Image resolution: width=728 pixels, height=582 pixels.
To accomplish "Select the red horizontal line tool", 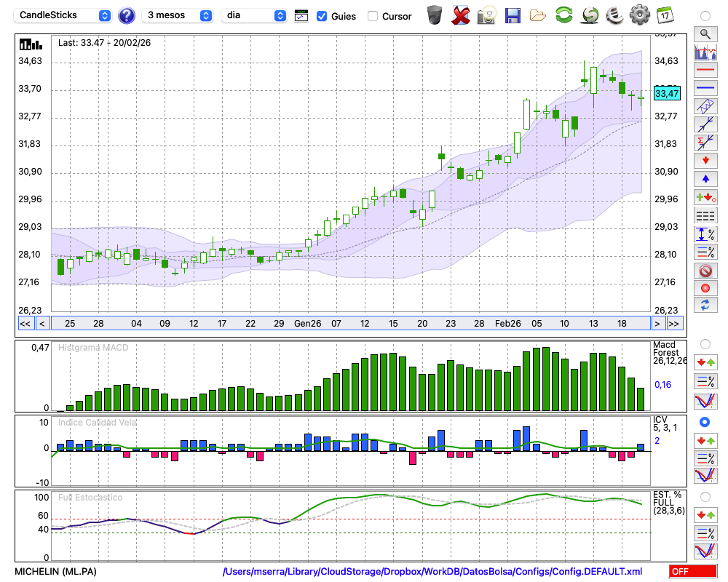I will click(705, 71).
